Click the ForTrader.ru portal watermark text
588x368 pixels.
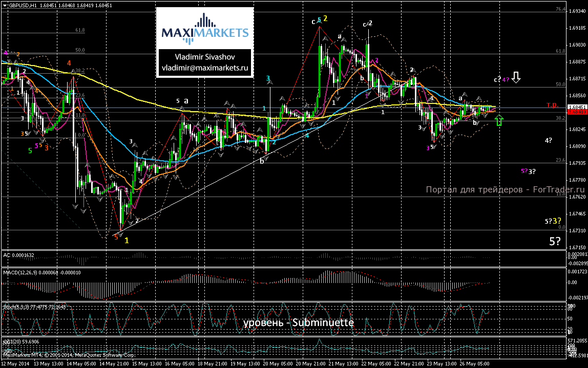[505, 189]
